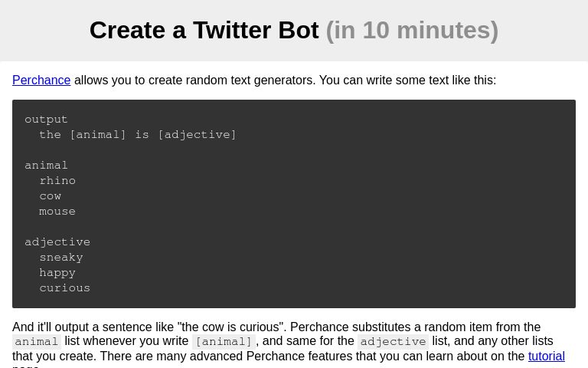This screenshot has height=368, width=588.
Task: Select the "mouse" item in the code
Action: pos(57,212)
